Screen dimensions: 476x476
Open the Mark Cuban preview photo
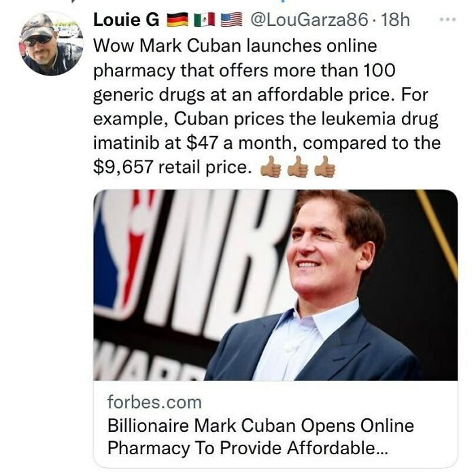pyautogui.click(x=275, y=285)
